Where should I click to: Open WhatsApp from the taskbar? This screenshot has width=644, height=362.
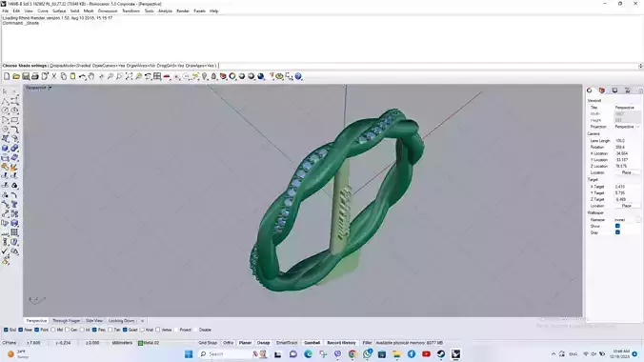click(367, 353)
